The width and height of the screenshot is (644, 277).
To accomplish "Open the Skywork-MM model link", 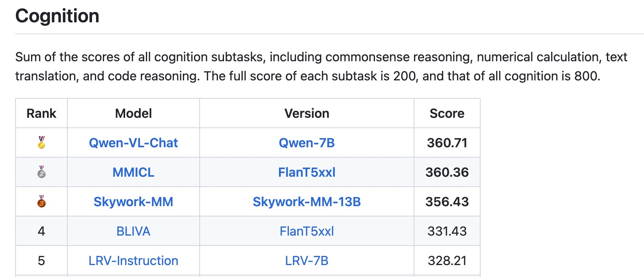I will click(x=133, y=202).
